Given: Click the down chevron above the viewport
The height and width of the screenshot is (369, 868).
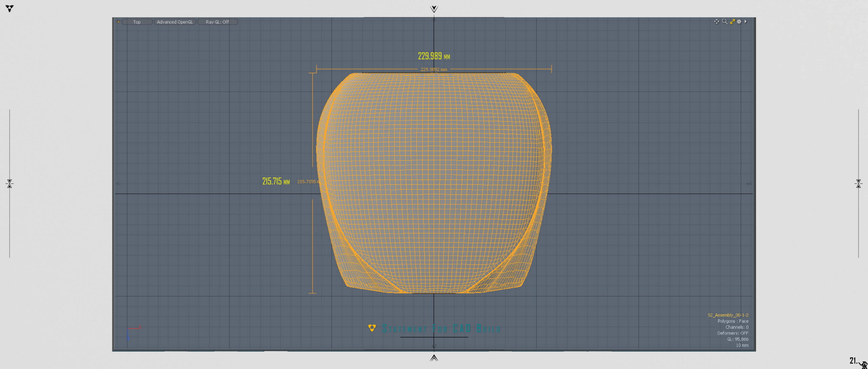Looking at the screenshot, I should pyautogui.click(x=434, y=9).
